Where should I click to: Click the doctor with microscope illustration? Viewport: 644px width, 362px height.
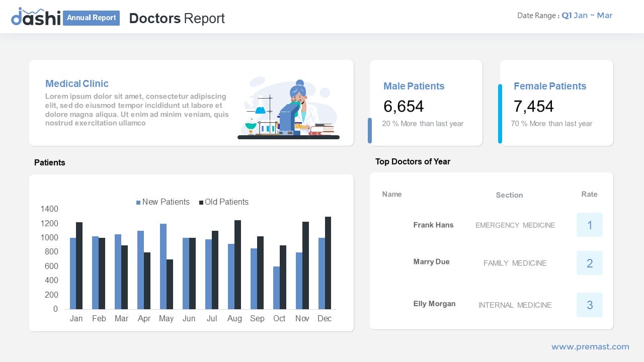click(288, 108)
